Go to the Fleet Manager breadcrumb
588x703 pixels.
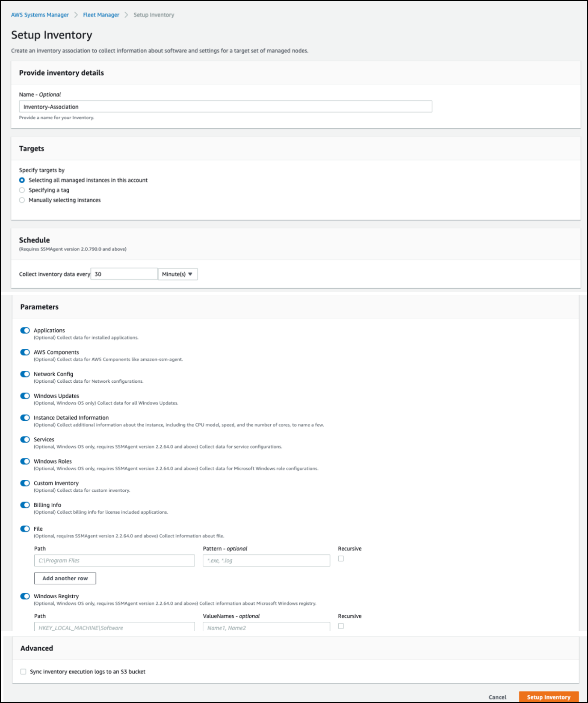(x=101, y=15)
